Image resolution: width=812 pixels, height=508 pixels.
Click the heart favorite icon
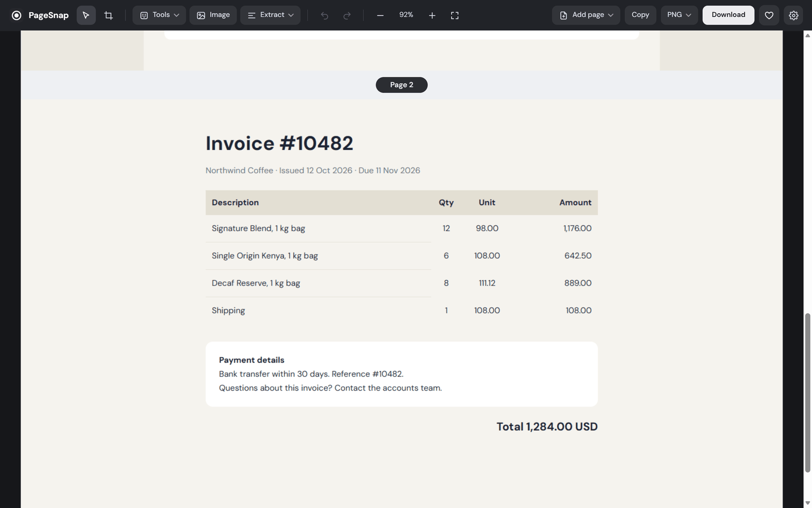(769, 15)
